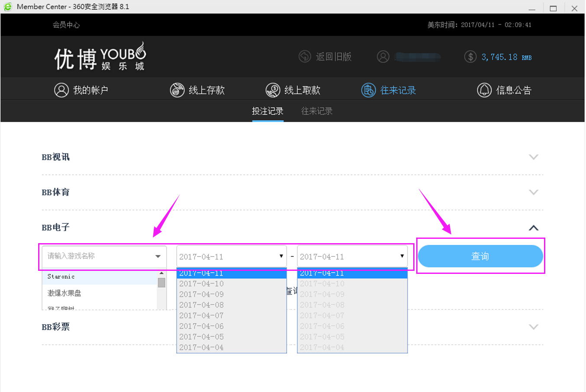Image resolution: width=586 pixels, height=392 pixels.
Task: Select 2017-04-09 in start date list
Action: [231, 294]
